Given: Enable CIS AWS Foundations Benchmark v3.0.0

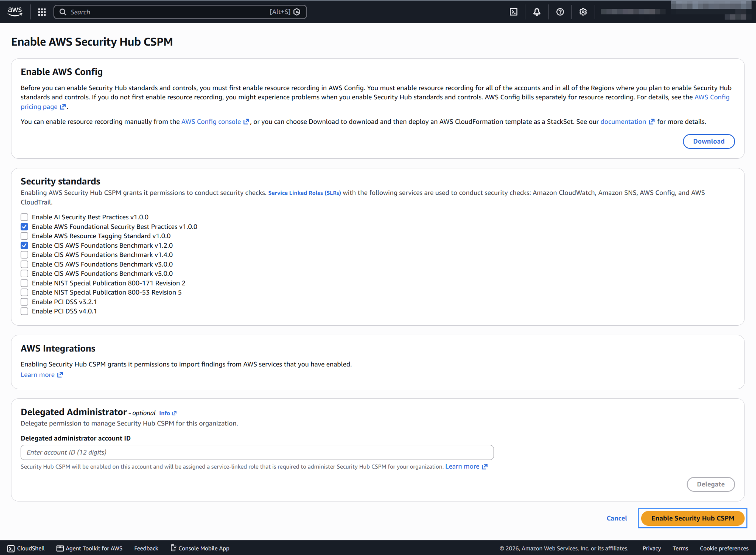Looking at the screenshot, I should tap(24, 264).
